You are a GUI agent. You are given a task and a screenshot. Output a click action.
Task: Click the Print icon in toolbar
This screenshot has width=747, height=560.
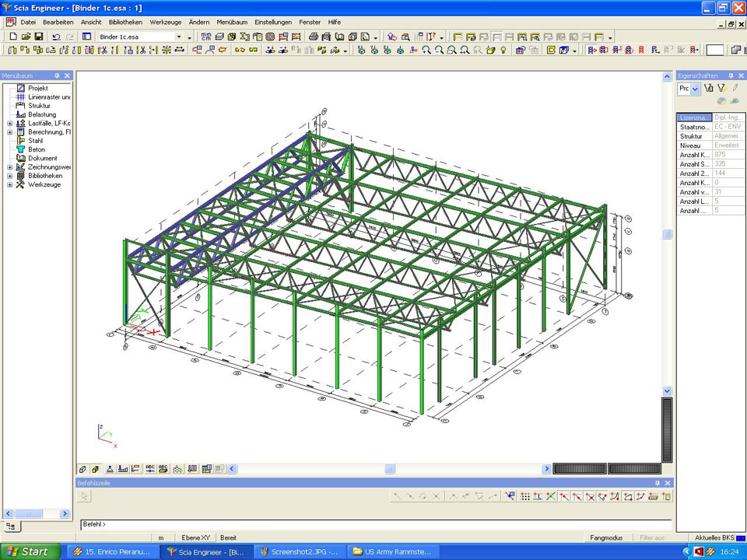(x=314, y=37)
